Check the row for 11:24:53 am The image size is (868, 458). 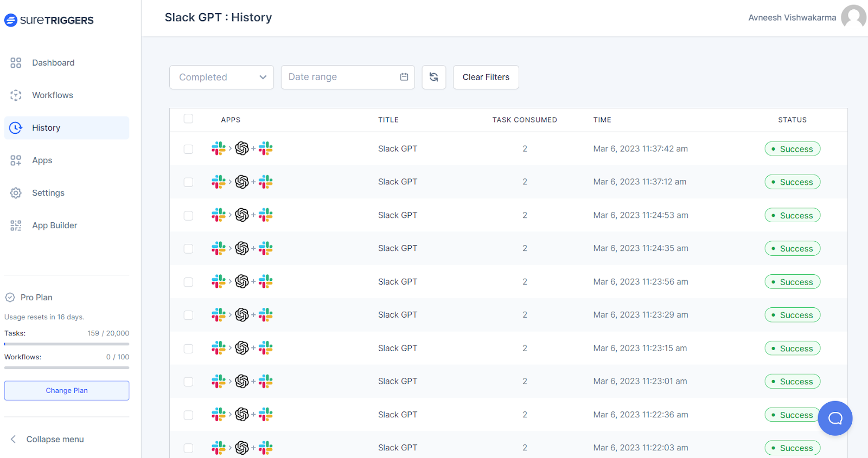188,216
